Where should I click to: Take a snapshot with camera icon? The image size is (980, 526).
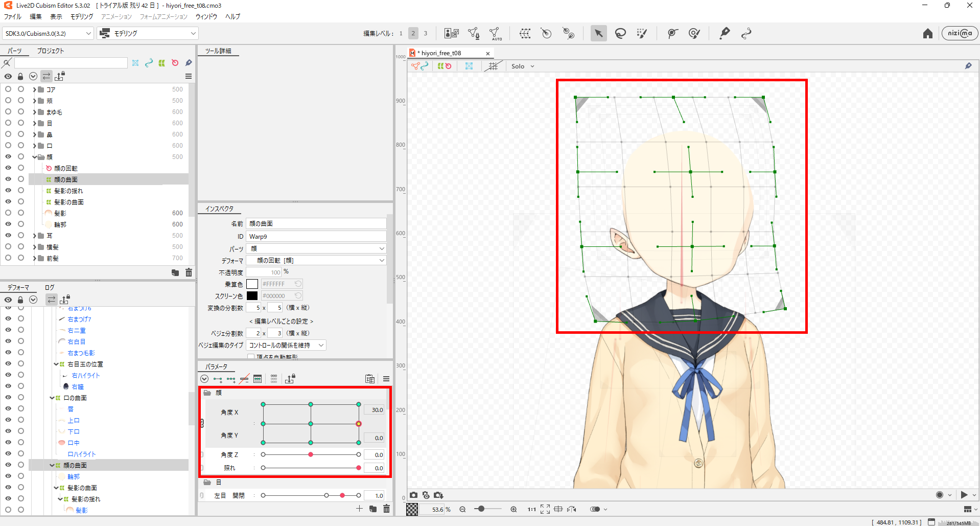[x=413, y=495]
